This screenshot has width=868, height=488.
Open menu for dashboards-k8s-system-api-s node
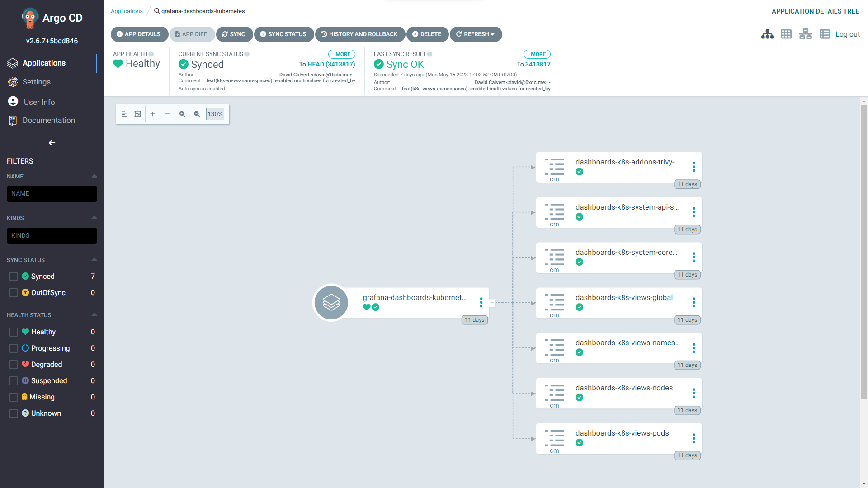click(694, 212)
